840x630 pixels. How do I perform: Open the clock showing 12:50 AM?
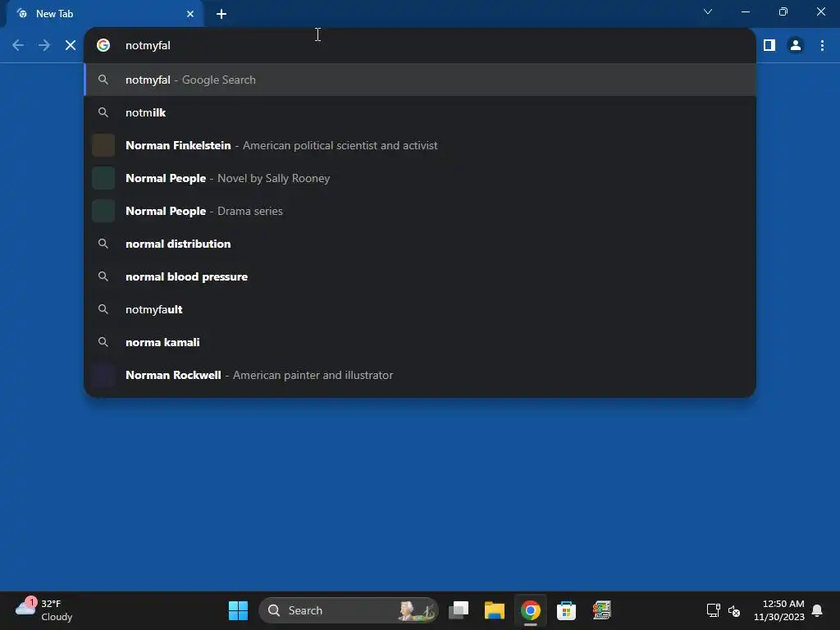(x=779, y=610)
